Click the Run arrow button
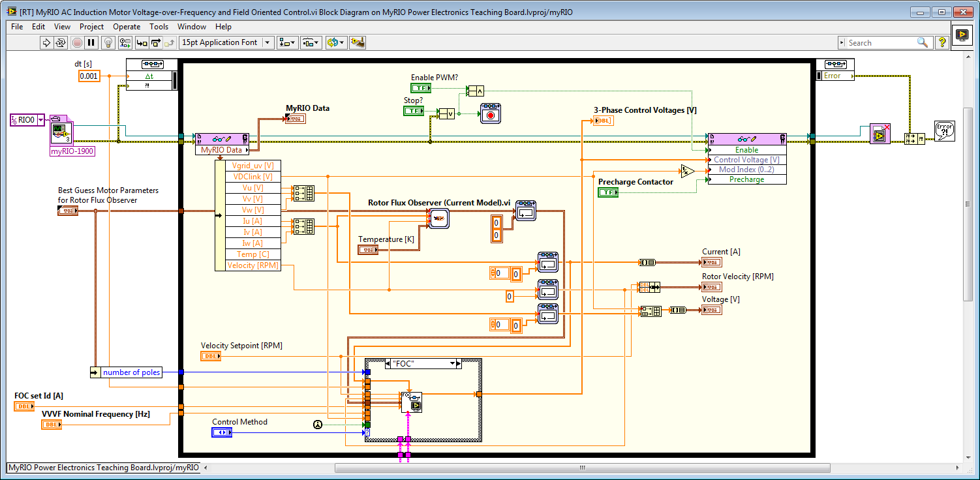 point(46,42)
